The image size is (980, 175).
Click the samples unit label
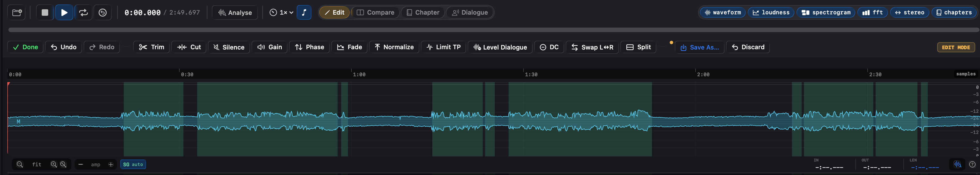point(966,74)
